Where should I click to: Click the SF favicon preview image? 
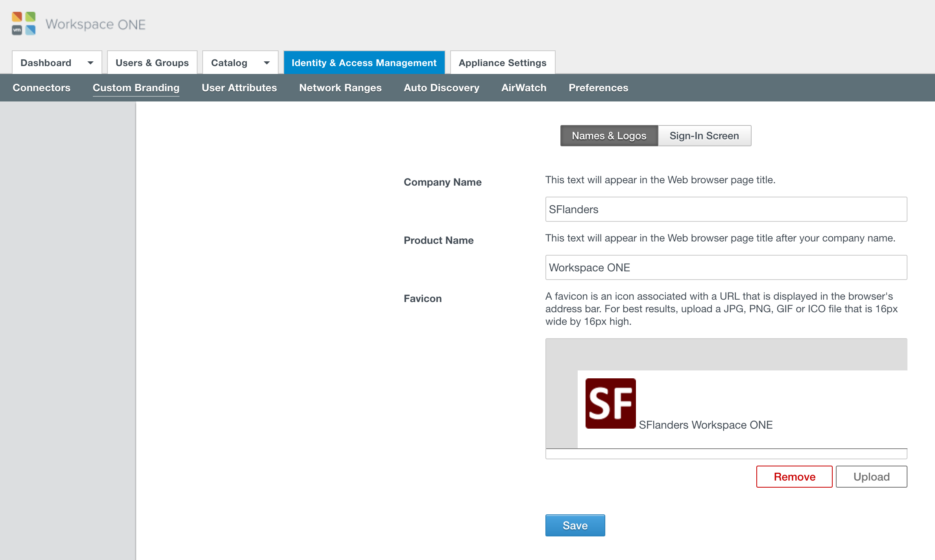tap(610, 403)
